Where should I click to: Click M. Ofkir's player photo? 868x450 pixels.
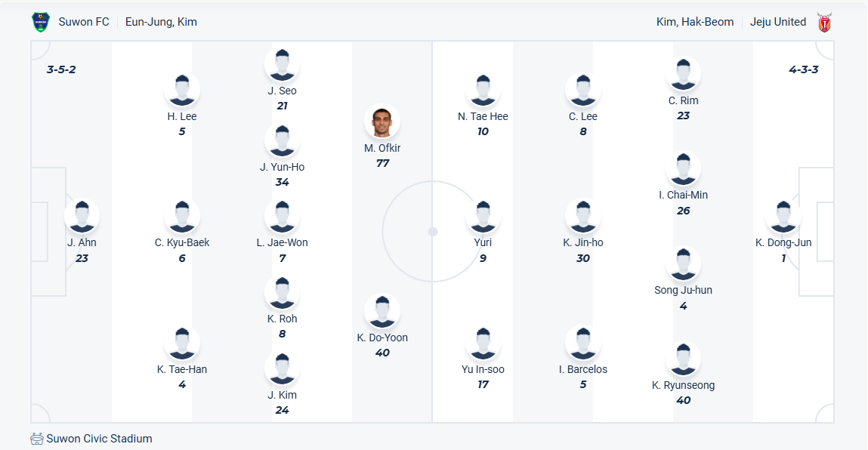click(382, 122)
